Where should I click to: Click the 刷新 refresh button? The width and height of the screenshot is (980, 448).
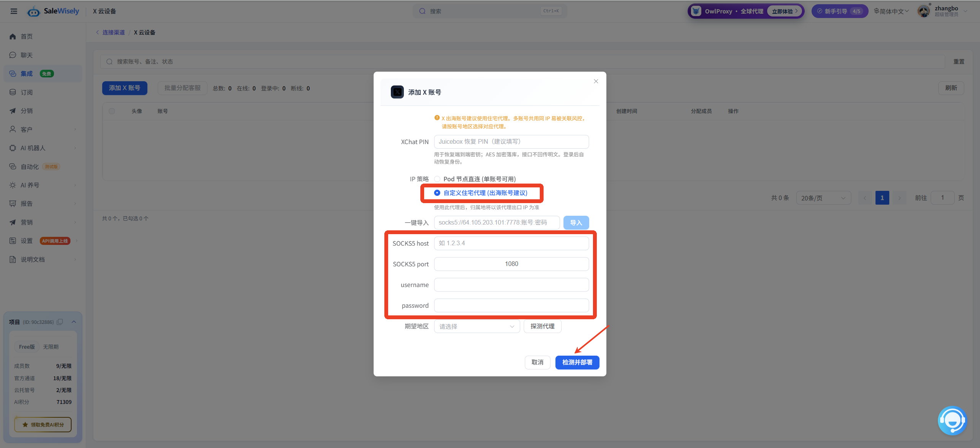(x=951, y=88)
